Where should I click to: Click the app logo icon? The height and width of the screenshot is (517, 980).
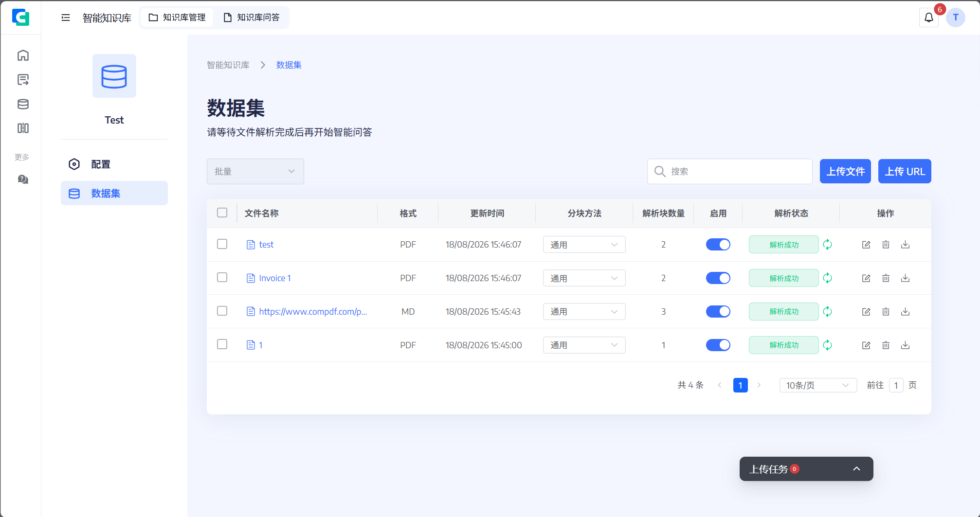(20, 18)
